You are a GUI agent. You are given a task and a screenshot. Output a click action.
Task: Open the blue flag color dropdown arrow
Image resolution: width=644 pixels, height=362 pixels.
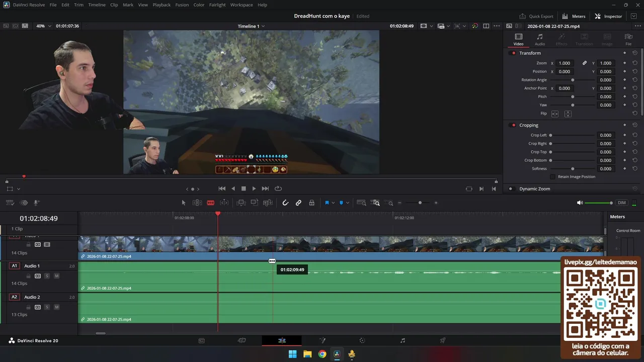(333, 203)
